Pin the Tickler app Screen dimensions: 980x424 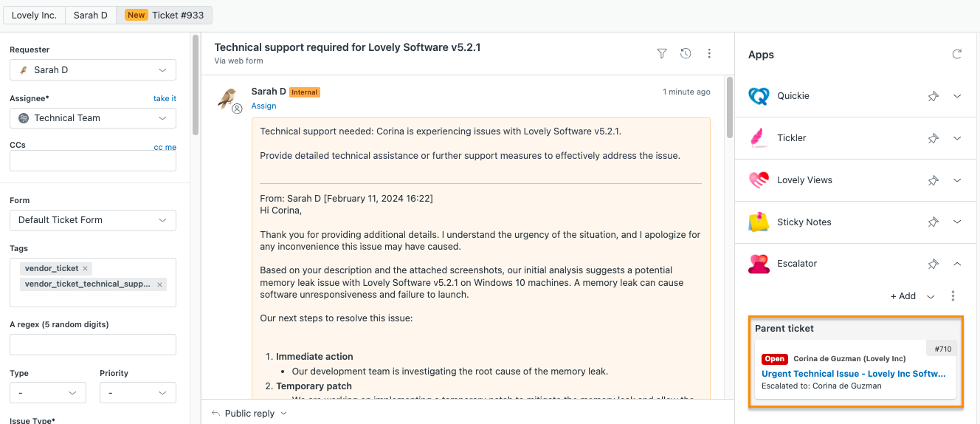tap(934, 138)
